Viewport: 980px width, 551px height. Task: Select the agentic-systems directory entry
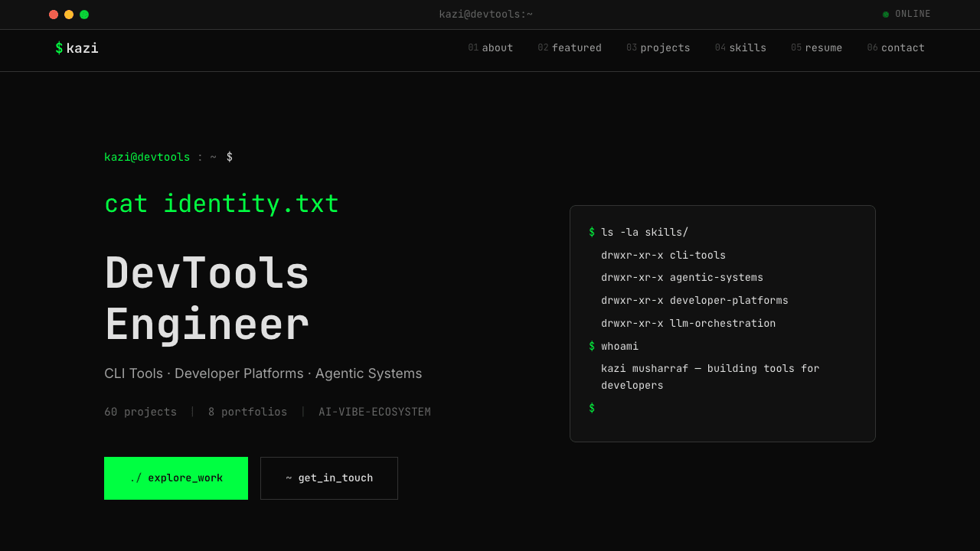pos(681,277)
